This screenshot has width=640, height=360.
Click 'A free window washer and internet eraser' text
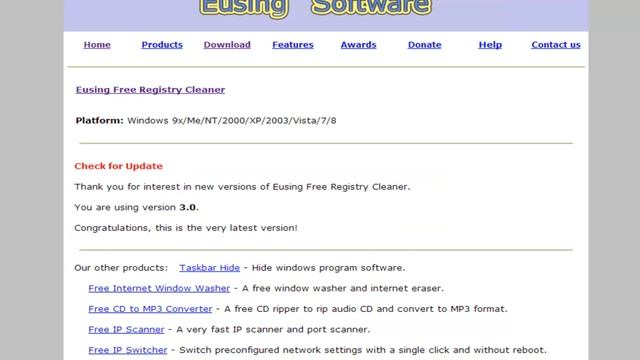(x=343, y=289)
